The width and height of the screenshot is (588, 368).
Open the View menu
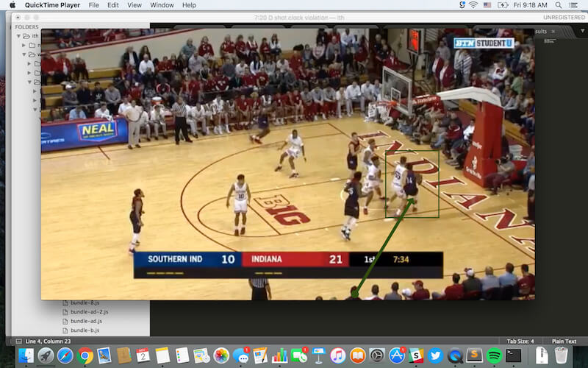135,5
